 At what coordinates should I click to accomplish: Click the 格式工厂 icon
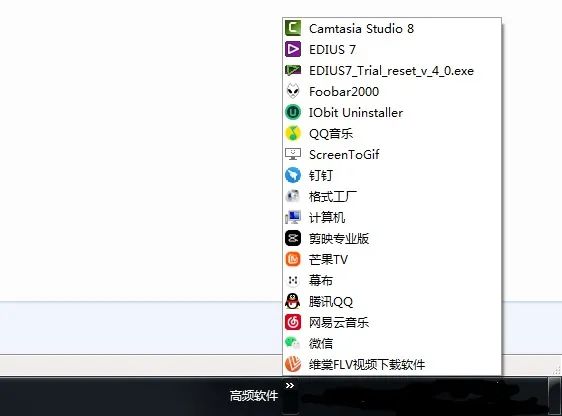[293, 196]
